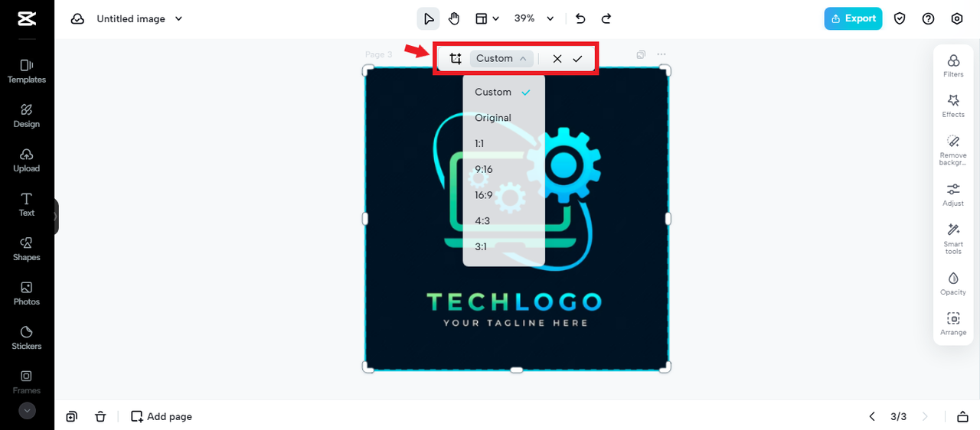
Task: Undo the last action
Action: coord(580,18)
